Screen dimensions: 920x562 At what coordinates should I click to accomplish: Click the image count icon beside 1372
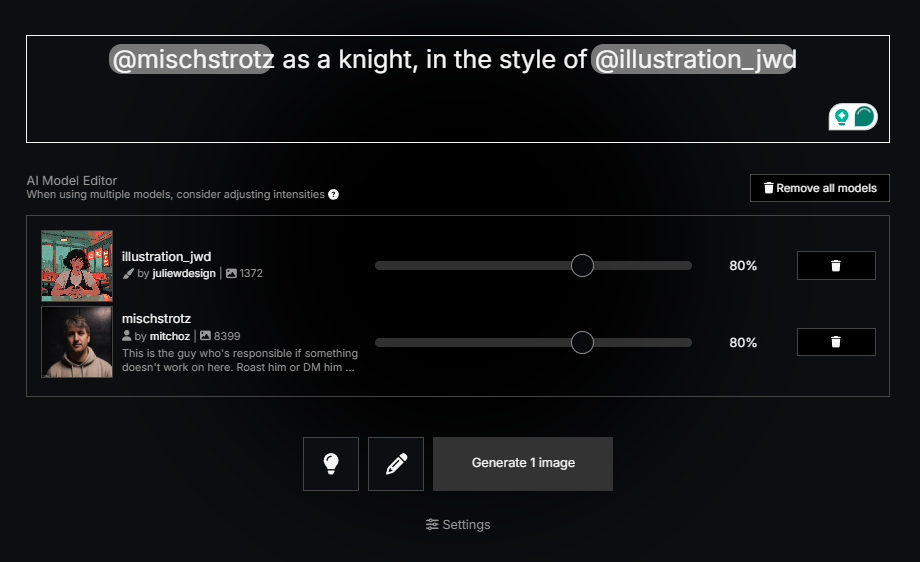(232, 273)
